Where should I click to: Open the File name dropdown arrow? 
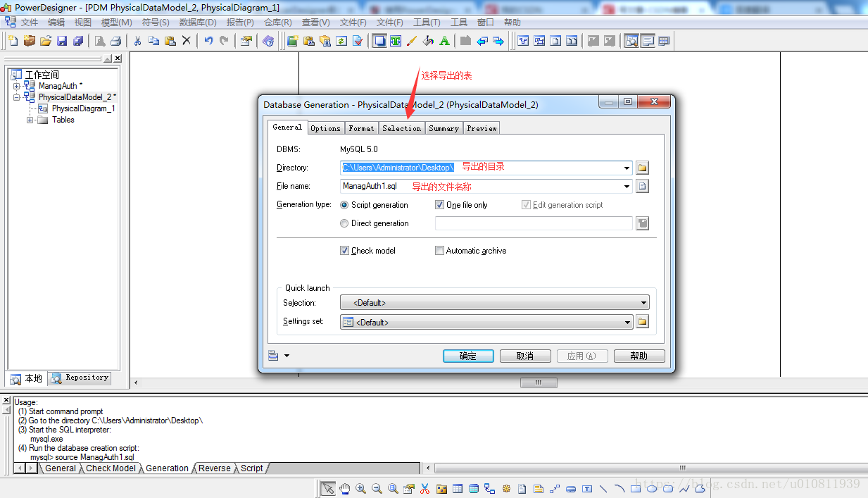point(627,186)
